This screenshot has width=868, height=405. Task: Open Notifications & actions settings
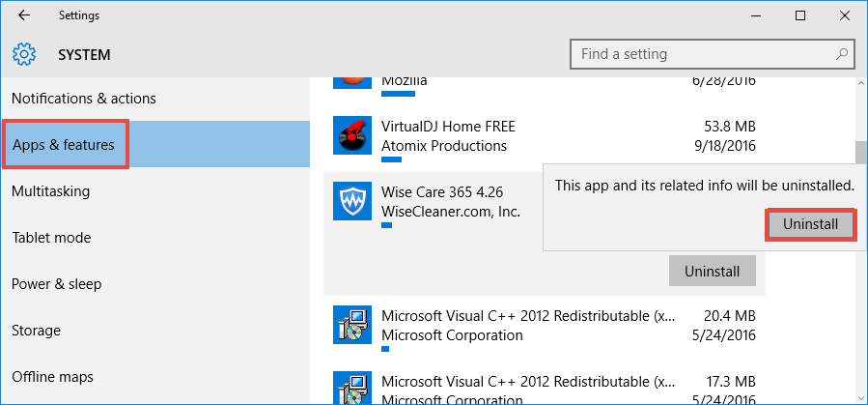83,99
